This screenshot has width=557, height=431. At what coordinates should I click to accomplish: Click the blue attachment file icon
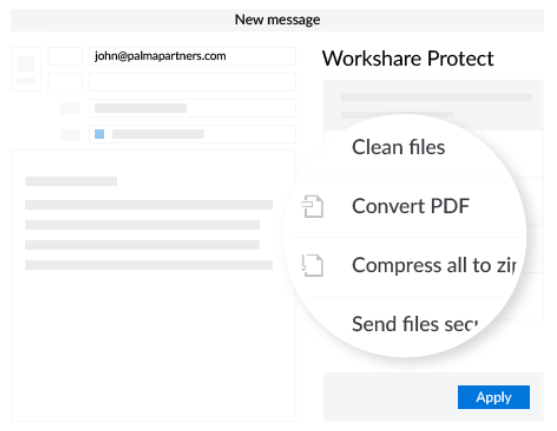(x=99, y=134)
